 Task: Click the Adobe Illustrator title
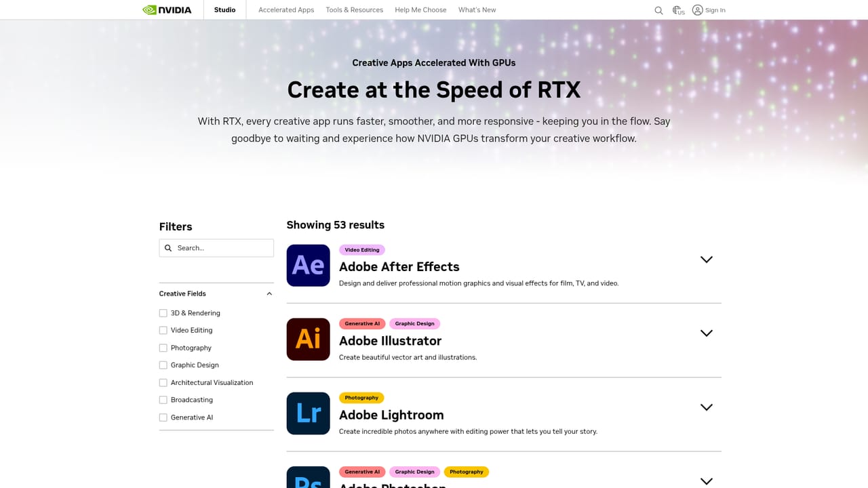point(391,341)
